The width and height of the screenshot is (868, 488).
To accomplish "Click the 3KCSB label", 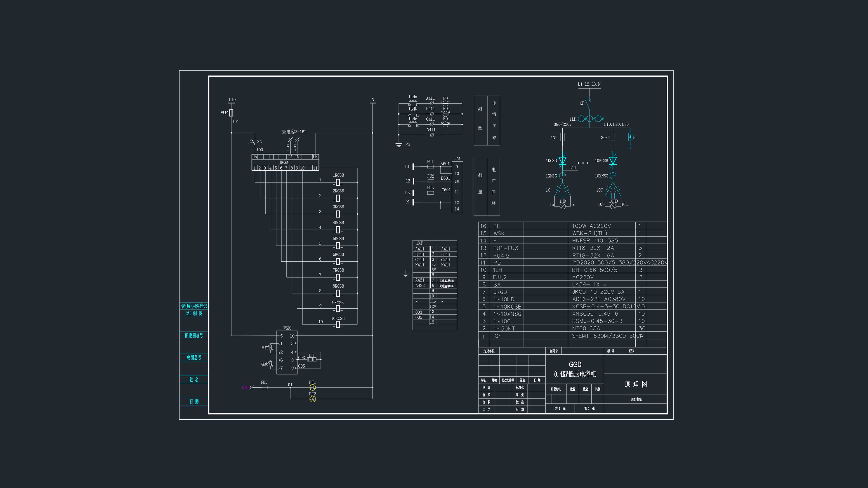I will point(338,207).
